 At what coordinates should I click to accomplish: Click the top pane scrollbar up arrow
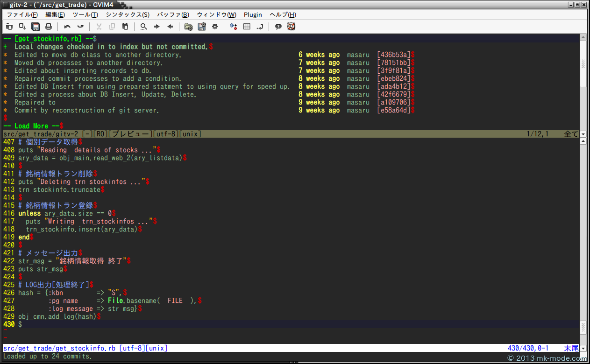[x=583, y=37]
